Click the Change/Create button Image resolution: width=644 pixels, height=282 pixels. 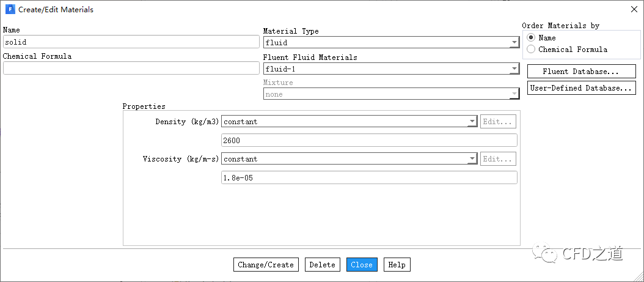coord(266,265)
